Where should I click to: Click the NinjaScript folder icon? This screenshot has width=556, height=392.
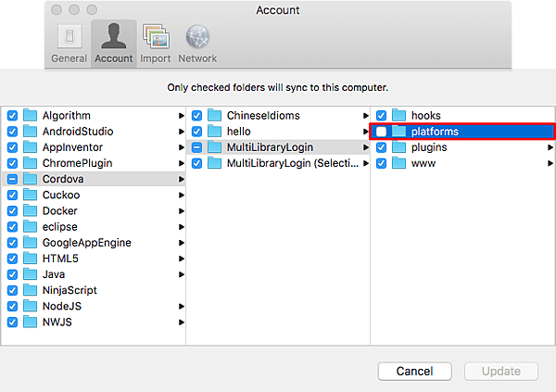[29, 290]
